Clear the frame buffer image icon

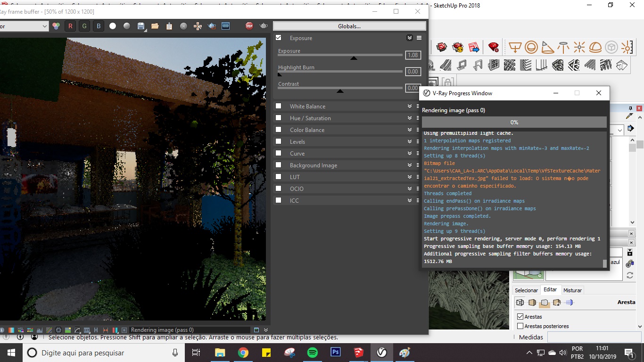coord(183,26)
